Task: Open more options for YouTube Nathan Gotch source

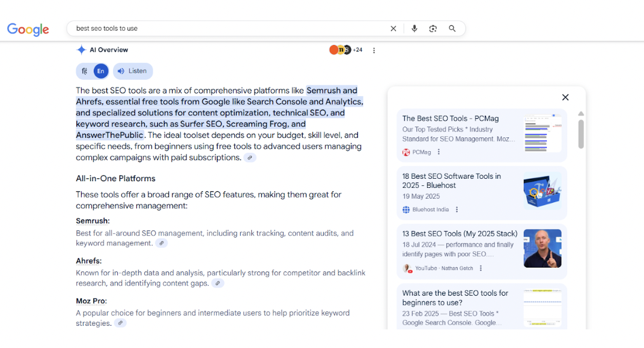Action: [x=481, y=268]
